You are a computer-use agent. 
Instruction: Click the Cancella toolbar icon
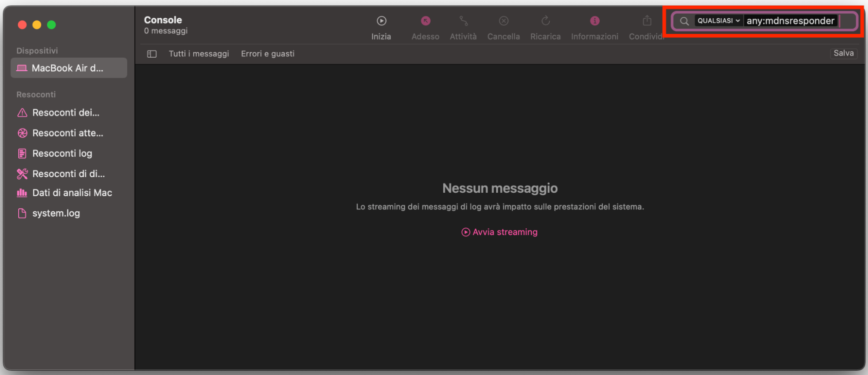(504, 21)
